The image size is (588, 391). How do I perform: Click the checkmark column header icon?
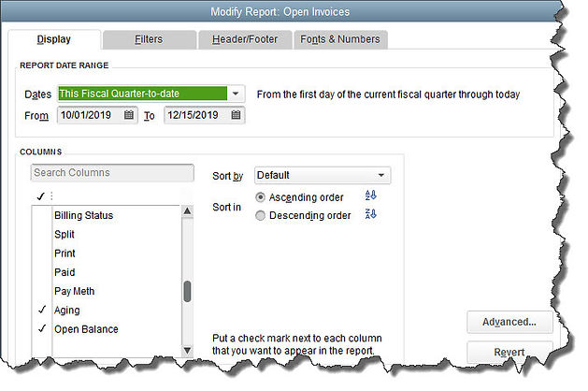tap(41, 195)
